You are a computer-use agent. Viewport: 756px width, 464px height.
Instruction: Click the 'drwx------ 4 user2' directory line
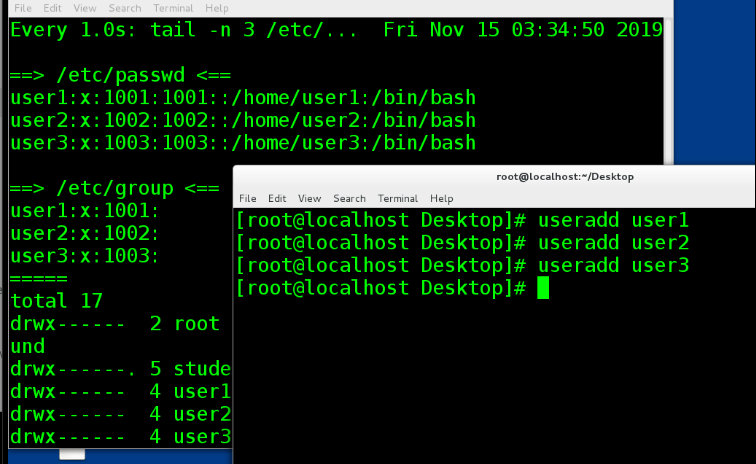point(121,414)
